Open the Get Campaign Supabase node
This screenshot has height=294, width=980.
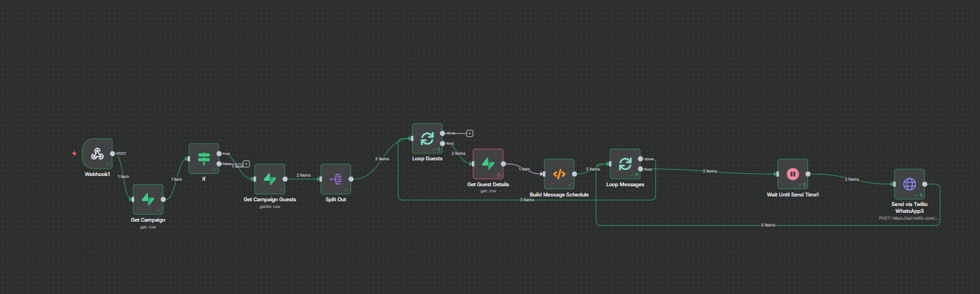(x=148, y=199)
